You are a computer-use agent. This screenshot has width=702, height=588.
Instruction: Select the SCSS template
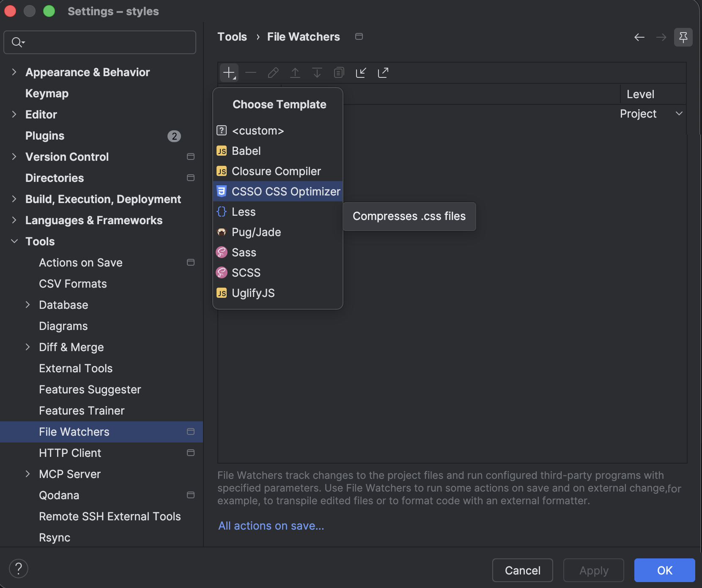click(278, 273)
